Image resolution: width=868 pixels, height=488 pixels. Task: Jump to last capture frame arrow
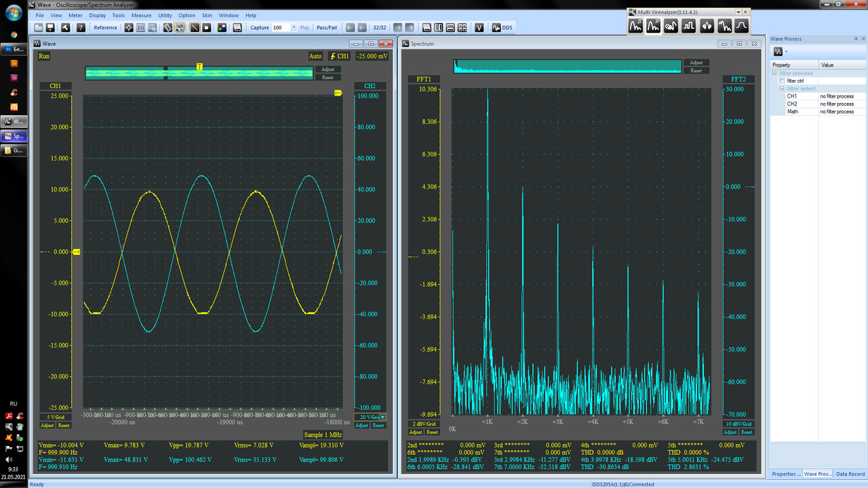(x=409, y=27)
